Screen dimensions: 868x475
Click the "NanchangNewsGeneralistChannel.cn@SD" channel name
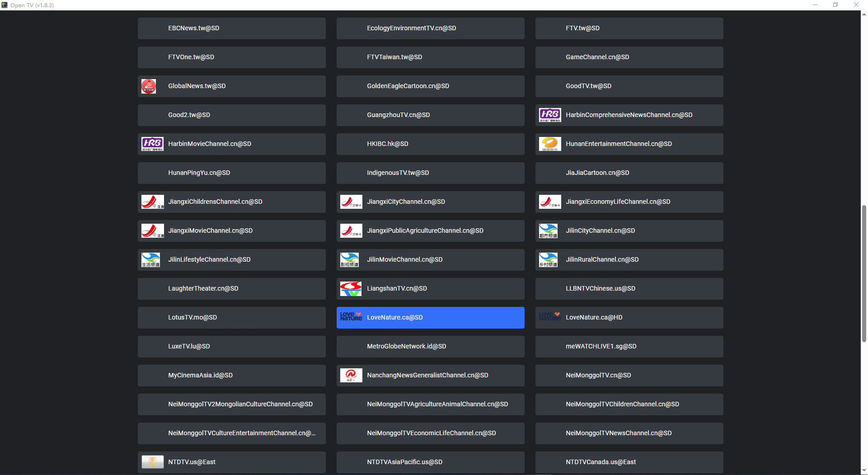point(427,376)
